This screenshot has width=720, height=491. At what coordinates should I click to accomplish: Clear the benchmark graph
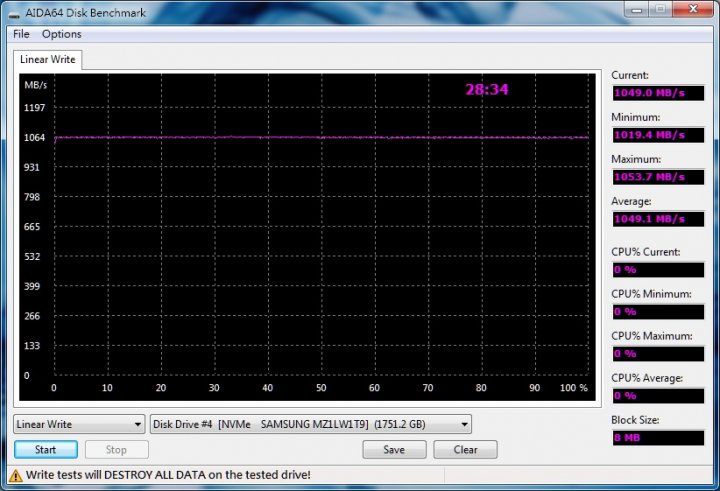click(465, 450)
